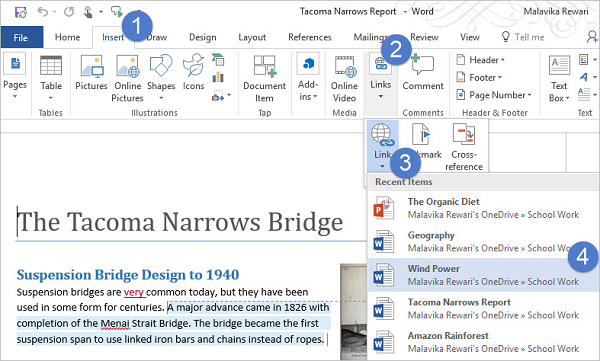Insert a Chart using bar icon
600x361 pixels.
218,77
